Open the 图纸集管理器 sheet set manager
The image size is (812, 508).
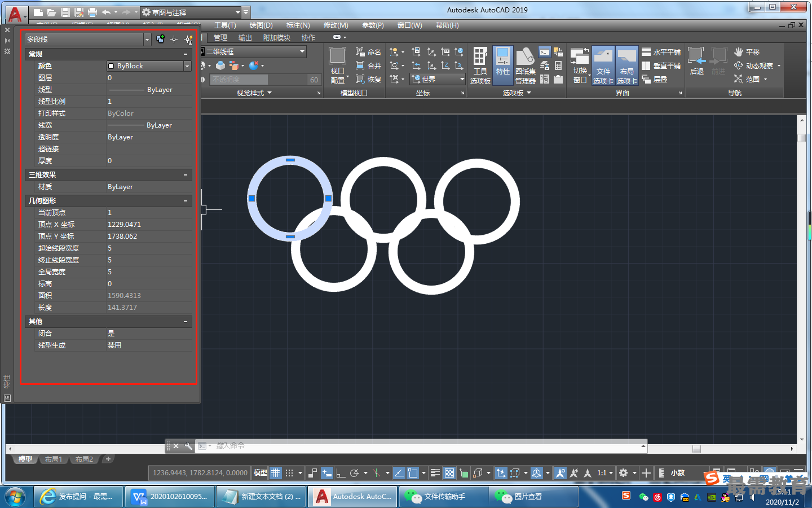pyautogui.click(x=525, y=66)
